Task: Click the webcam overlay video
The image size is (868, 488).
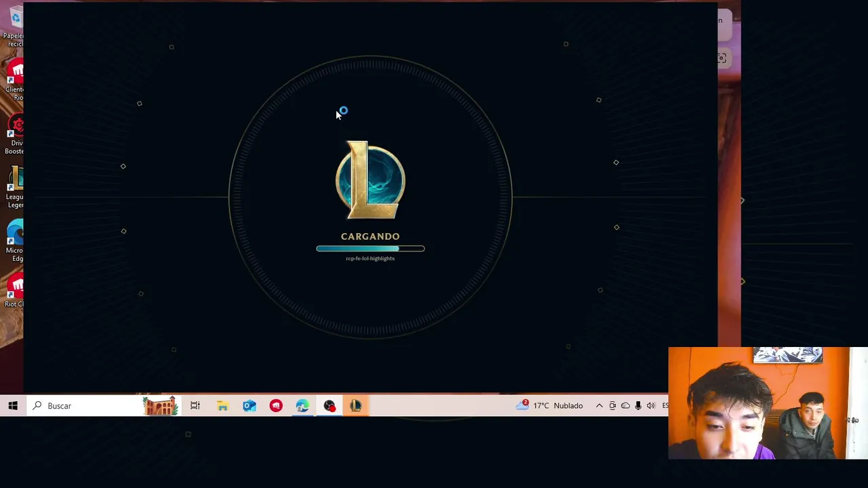Action: [x=768, y=403]
